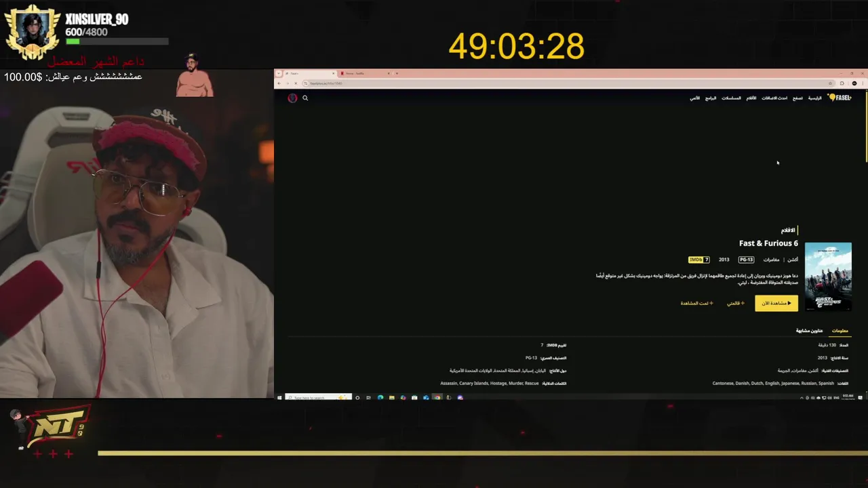Viewport: 868px width, 488px height.
Task: Close the Fasel browser tab
Action: point(334,73)
